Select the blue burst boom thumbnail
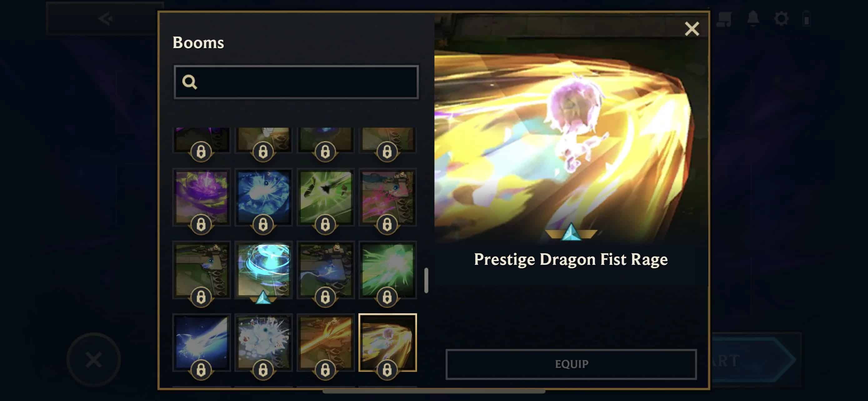Viewport: 868px width, 401px height. [x=263, y=197]
